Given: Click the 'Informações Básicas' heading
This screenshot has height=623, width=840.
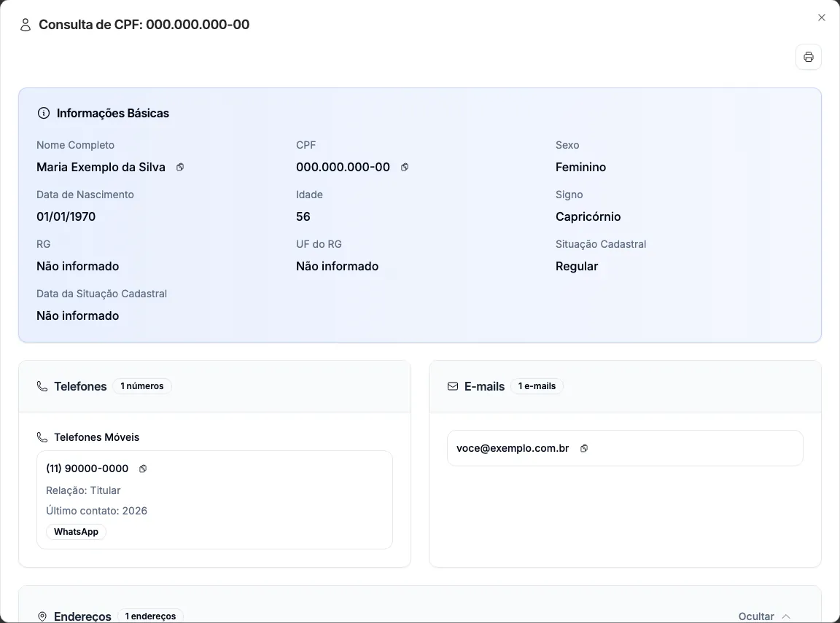Looking at the screenshot, I should pyautogui.click(x=112, y=113).
